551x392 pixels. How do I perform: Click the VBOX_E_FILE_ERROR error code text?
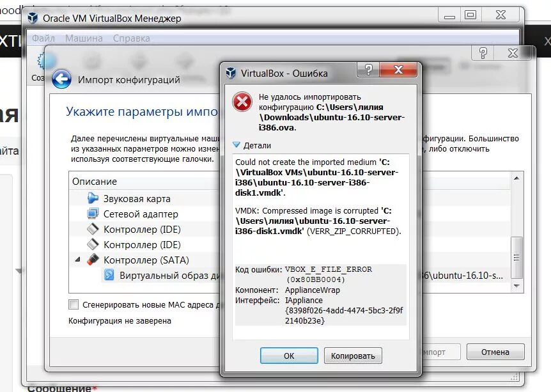(328, 269)
